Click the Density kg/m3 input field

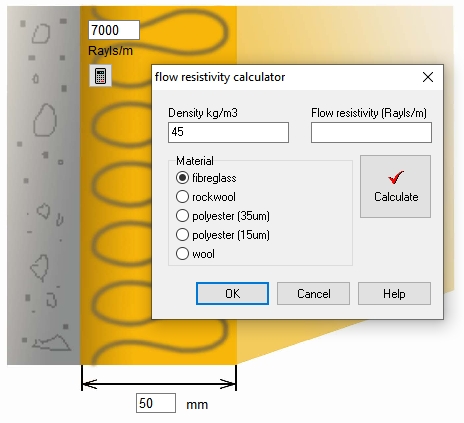228,132
